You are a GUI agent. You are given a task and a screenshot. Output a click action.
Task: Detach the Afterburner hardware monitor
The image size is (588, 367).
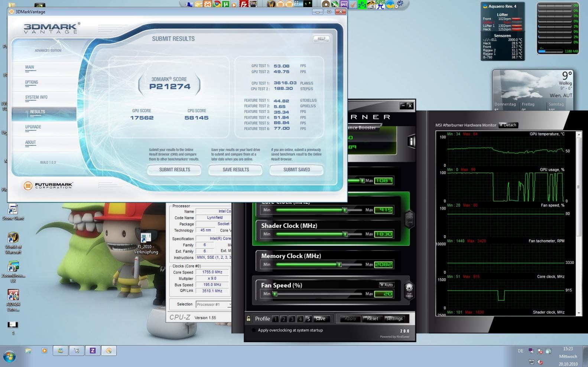pos(508,125)
